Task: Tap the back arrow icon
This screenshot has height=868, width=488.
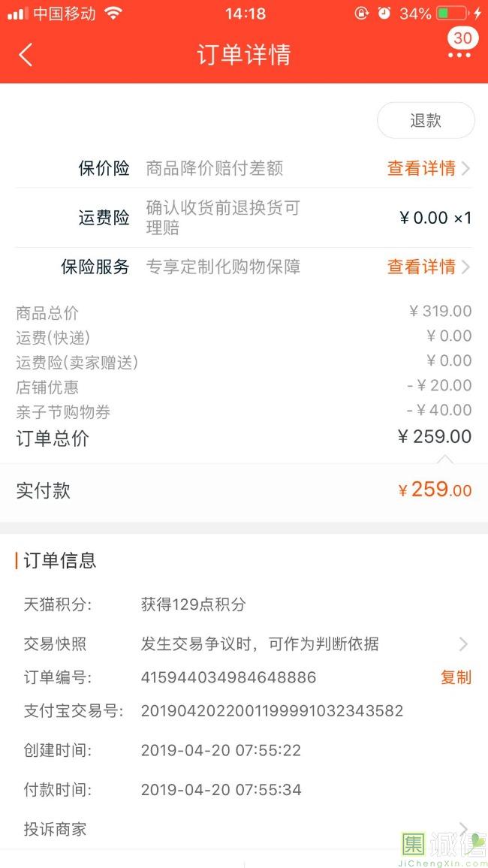Action: [26, 55]
